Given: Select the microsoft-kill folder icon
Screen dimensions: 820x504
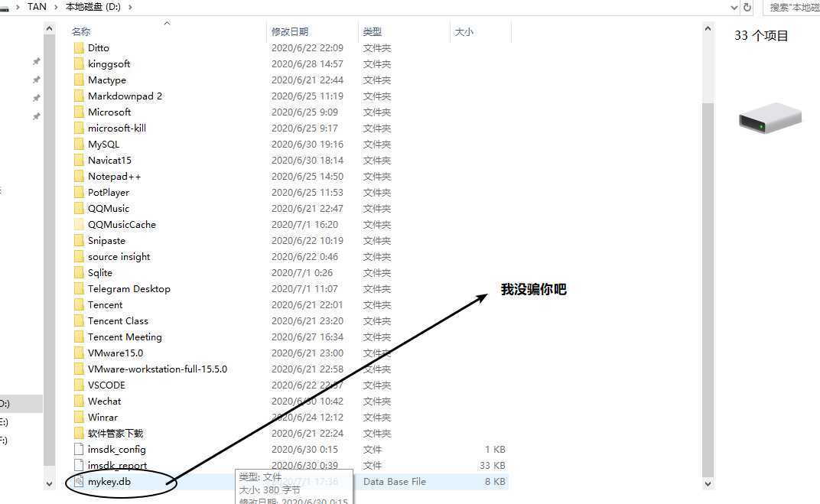Looking at the screenshot, I should (x=79, y=128).
